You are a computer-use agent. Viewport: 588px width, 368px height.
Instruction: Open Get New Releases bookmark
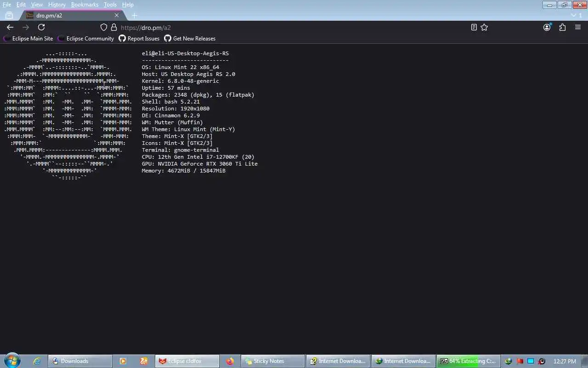click(x=190, y=39)
